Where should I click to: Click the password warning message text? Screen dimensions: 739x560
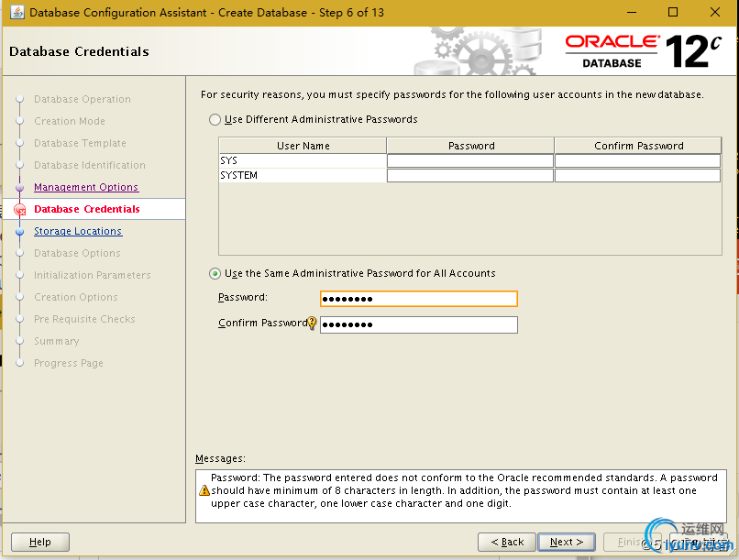click(464, 490)
